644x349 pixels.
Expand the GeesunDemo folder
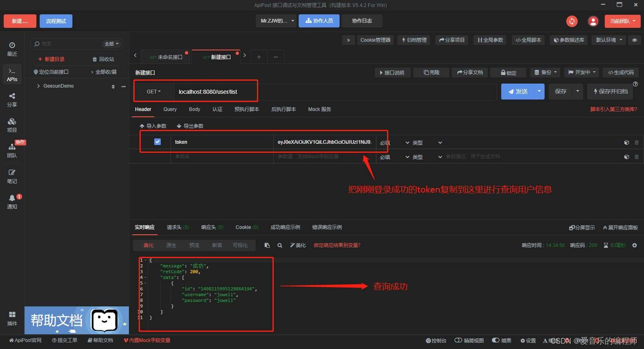tap(38, 86)
